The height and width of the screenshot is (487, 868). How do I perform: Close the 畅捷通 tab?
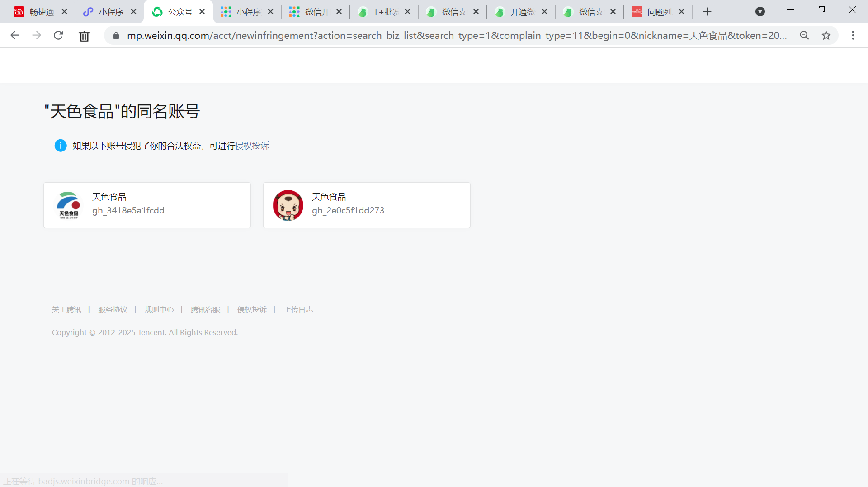point(65,12)
